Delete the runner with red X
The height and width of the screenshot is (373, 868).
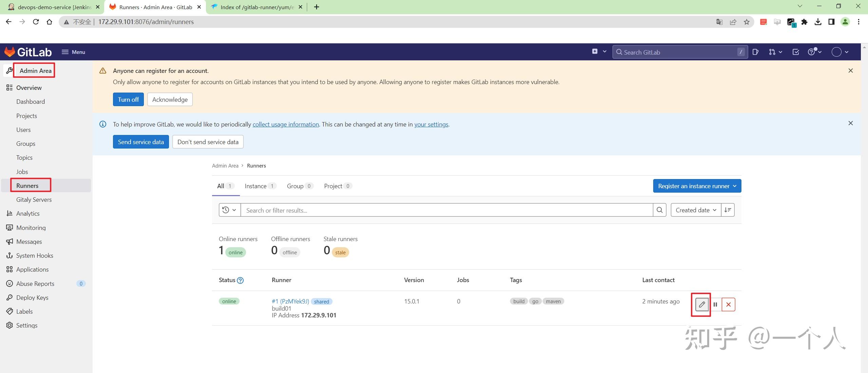click(x=728, y=305)
